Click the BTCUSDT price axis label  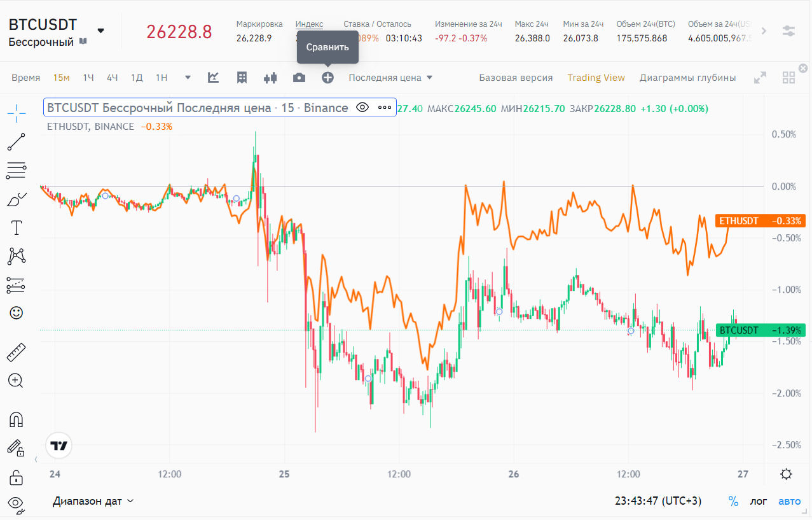pyautogui.click(x=760, y=330)
